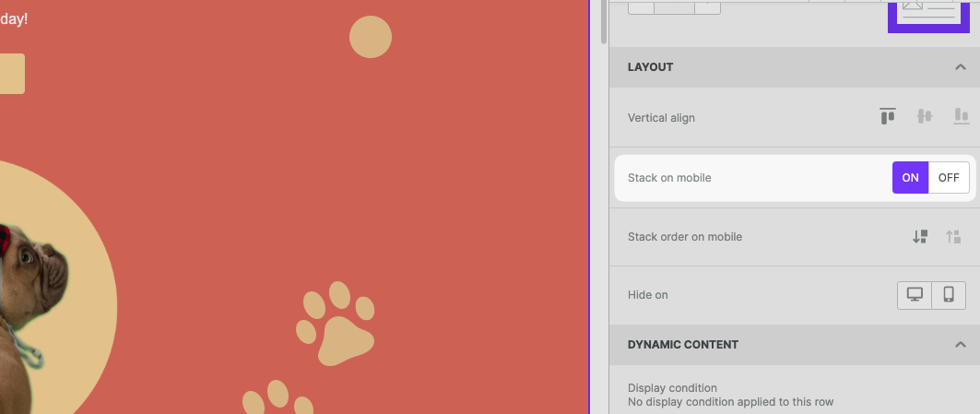
Task: Click the tan circle decoration at top
Action: pos(371,37)
